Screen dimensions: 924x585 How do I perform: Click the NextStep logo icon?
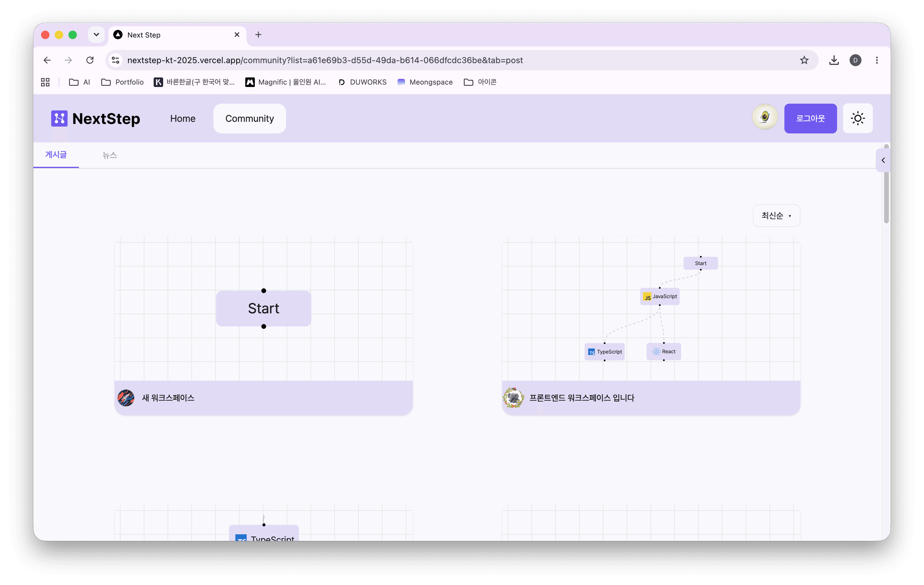(59, 118)
